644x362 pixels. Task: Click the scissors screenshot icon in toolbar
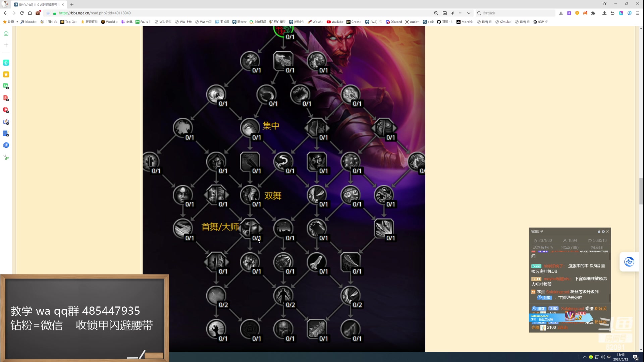(561, 13)
